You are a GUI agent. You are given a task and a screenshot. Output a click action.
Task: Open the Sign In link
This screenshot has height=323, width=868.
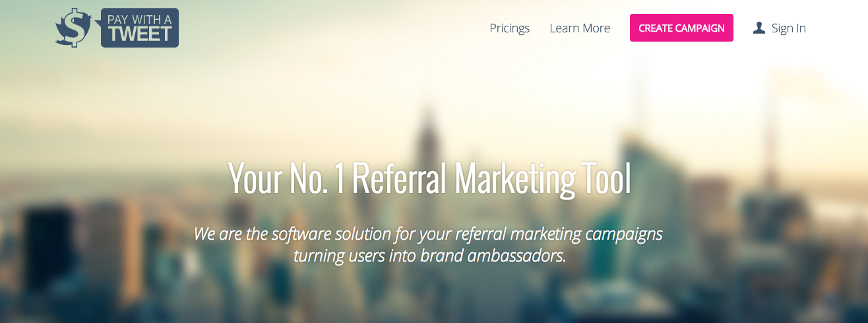point(789,28)
